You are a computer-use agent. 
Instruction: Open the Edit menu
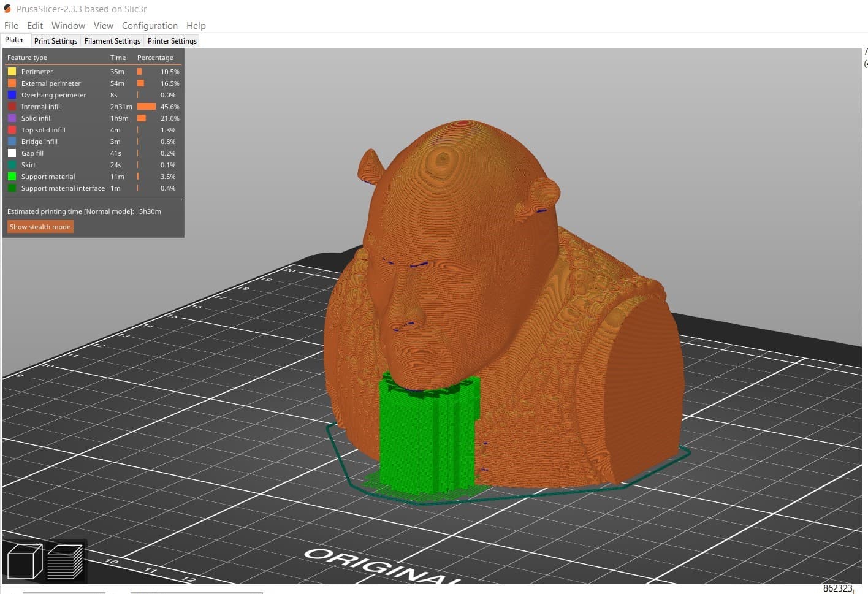[35, 25]
